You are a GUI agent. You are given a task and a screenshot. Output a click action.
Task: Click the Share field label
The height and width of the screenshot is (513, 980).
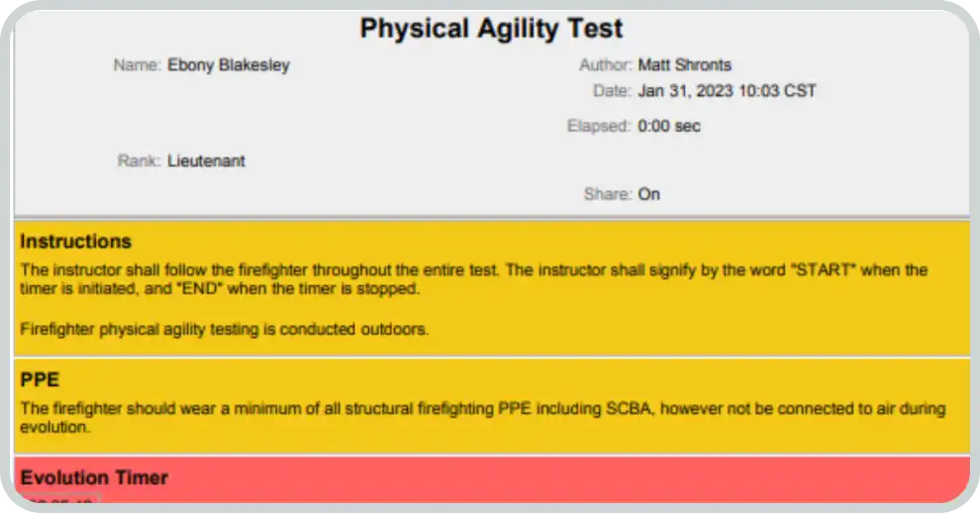point(607,194)
